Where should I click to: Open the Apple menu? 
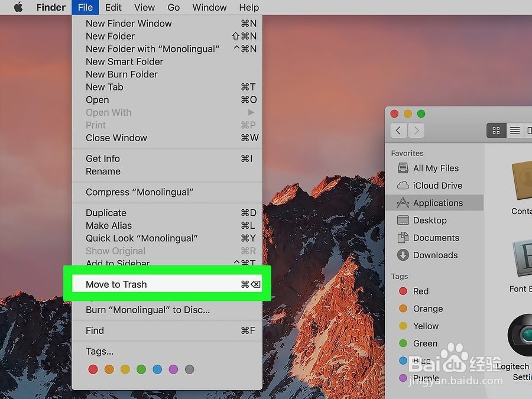coord(19,7)
